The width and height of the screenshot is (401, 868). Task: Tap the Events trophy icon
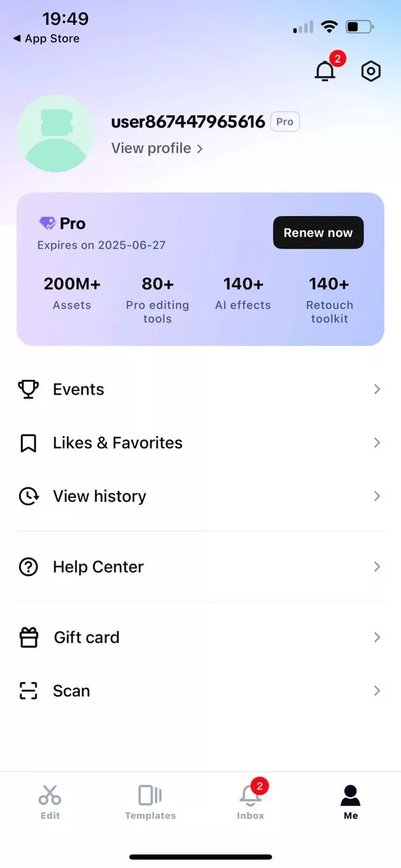pos(28,389)
